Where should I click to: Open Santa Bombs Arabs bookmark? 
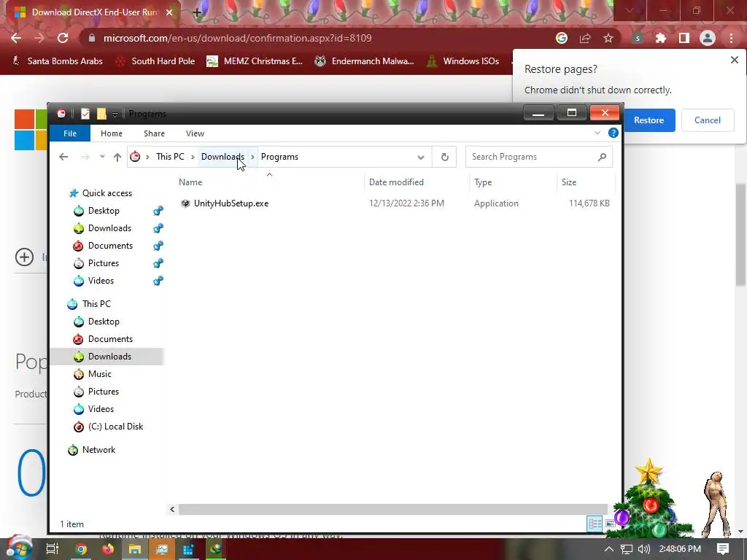click(x=57, y=61)
